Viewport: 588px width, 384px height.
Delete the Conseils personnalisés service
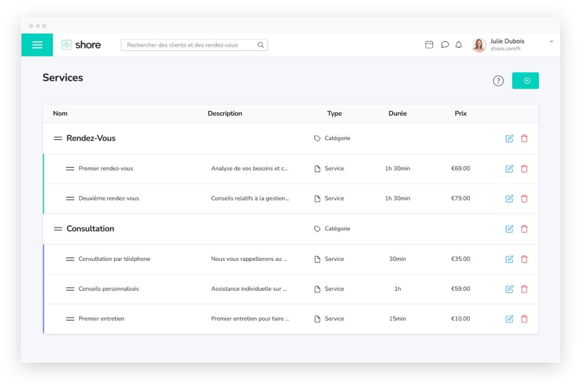(x=524, y=289)
